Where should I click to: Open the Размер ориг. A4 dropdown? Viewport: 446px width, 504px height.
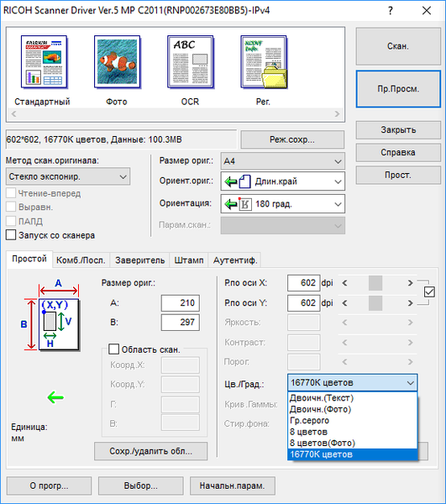pyautogui.click(x=283, y=161)
